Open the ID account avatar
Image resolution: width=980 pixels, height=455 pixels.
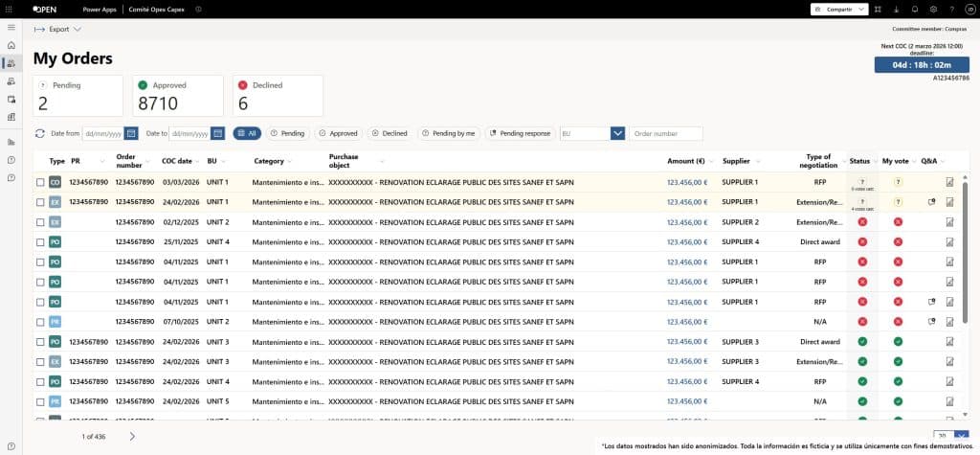[x=970, y=10]
